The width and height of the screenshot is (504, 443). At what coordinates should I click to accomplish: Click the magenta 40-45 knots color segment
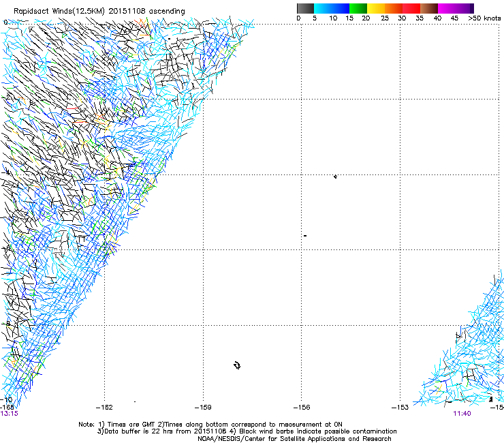(x=447, y=8)
